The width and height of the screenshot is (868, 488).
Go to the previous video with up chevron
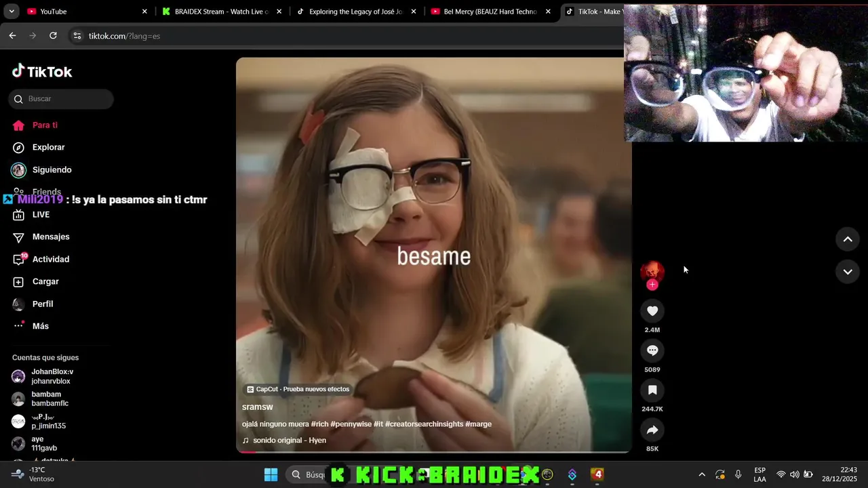(x=847, y=239)
